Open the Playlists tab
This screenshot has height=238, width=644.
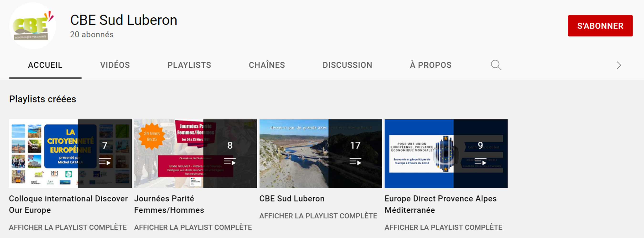pyautogui.click(x=189, y=65)
